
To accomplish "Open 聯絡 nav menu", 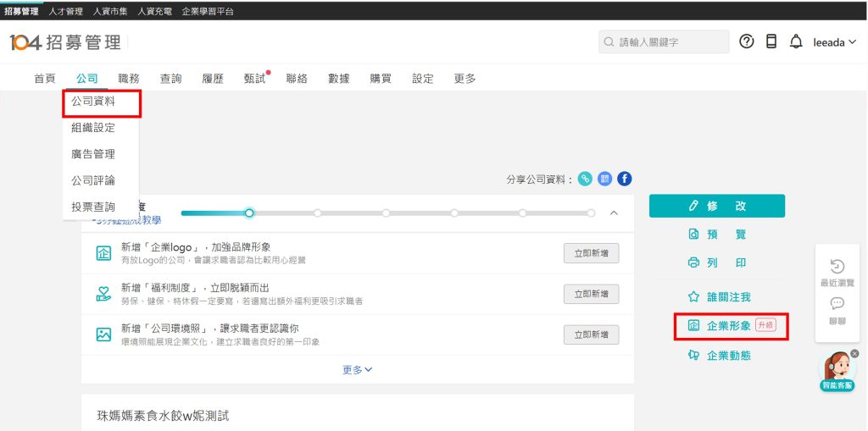I will pos(297,79).
